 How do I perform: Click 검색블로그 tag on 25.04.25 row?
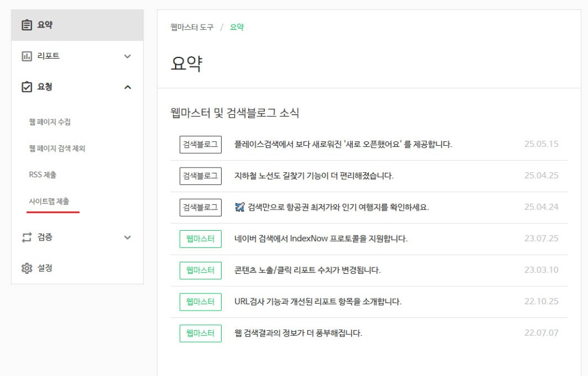point(200,176)
